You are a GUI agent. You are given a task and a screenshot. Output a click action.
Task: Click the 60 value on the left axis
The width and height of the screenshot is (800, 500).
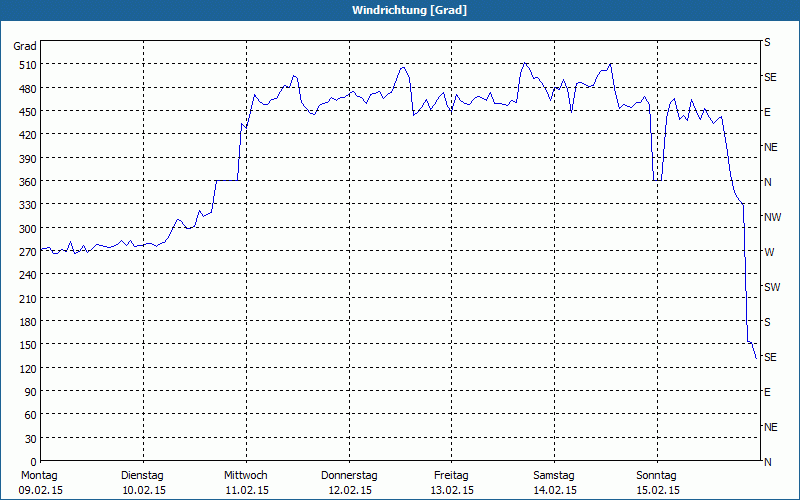(x=31, y=415)
